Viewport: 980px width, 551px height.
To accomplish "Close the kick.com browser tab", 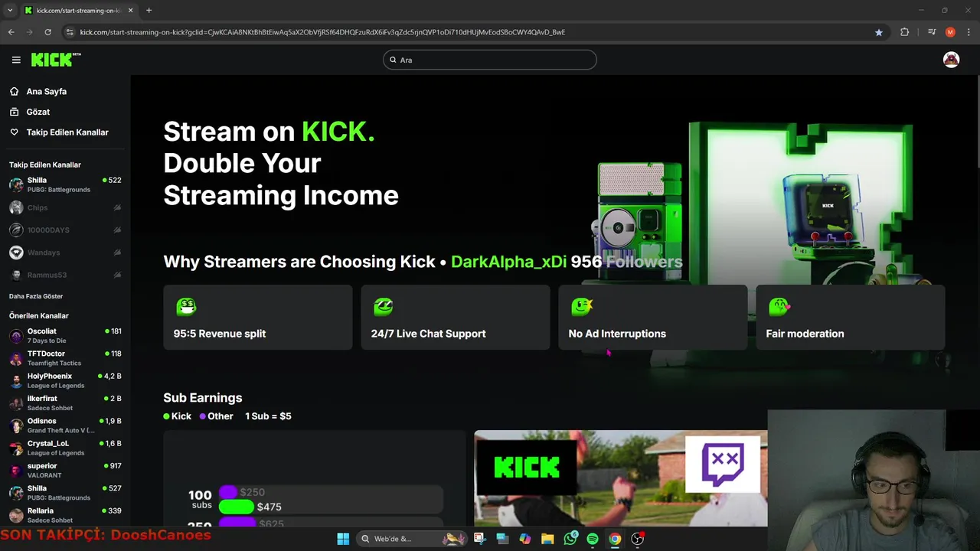I will coord(130,11).
